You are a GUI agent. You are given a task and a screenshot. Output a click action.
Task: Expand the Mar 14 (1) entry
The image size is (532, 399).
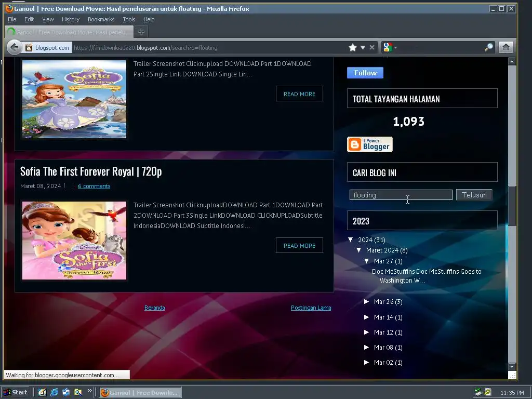coord(366,317)
